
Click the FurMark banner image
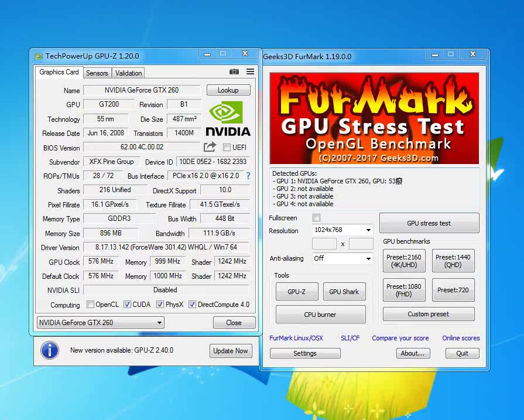(374, 118)
